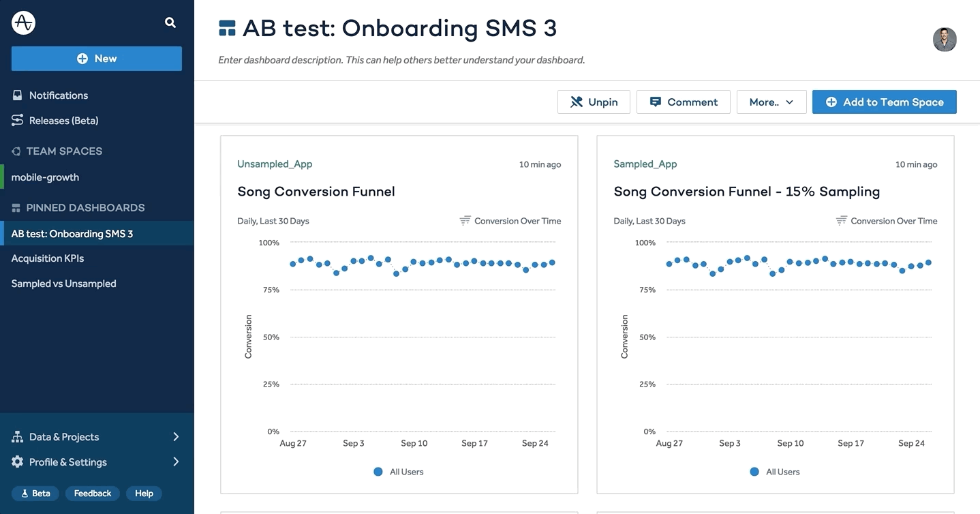Unpin this dashboard
Screen dimensions: 980x514
point(594,102)
